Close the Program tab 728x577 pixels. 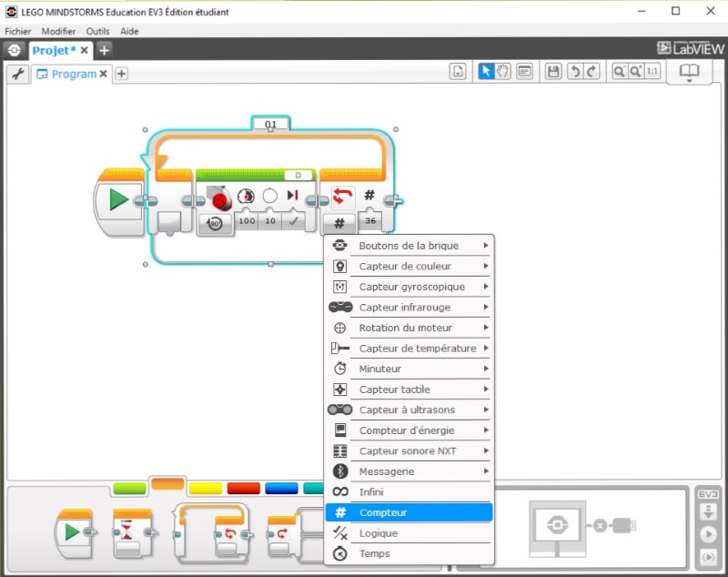103,74
